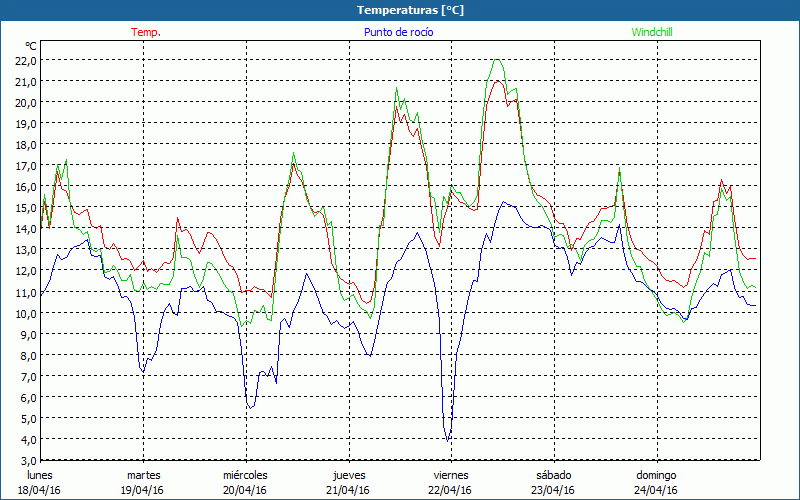Click the 22/04/16 date label
This screenshot has height=500, width=800.
(x=451, y=490)
